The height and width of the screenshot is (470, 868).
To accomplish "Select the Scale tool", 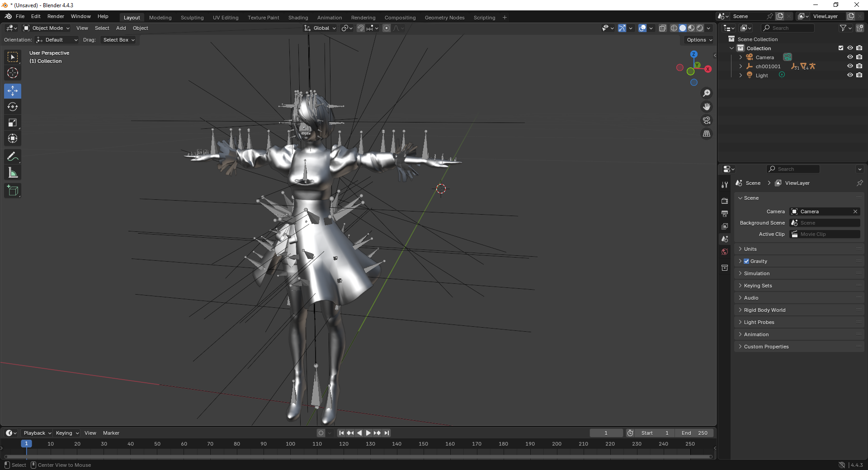I will [13, 122].
